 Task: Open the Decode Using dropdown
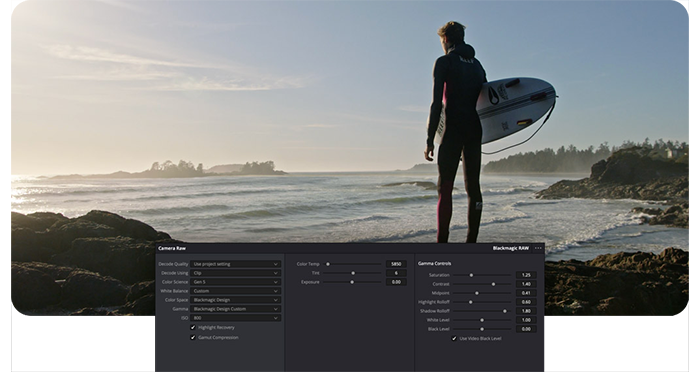coord(236,273)
